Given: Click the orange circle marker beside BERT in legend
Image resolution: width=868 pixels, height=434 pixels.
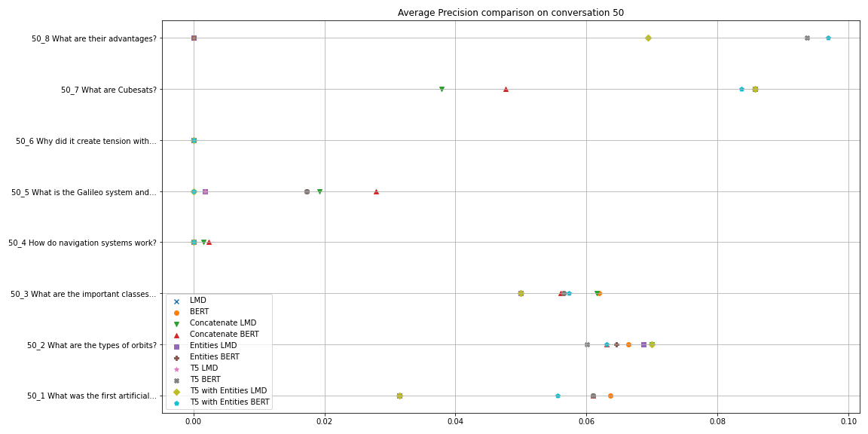Looking at the screenshot, I should coord(176,312).
